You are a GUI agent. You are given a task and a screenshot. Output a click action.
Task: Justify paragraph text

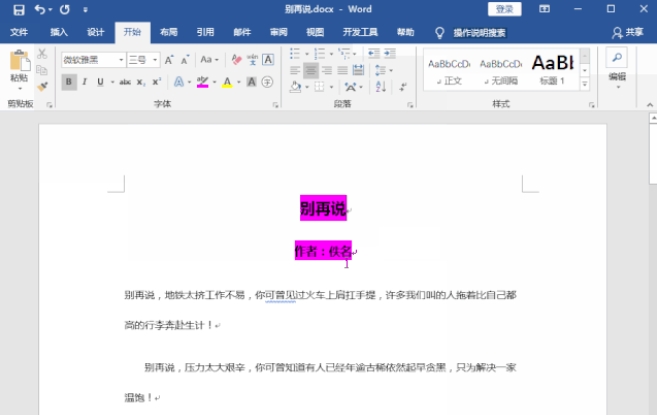click(x=343, y=70)
